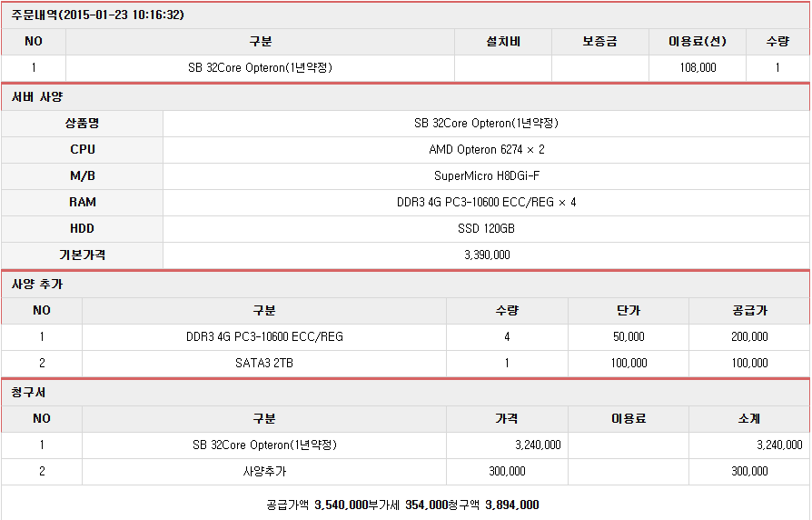
Task: Click the SB 32Core Opteron value beside 상품명
Action: click(486, 124)
